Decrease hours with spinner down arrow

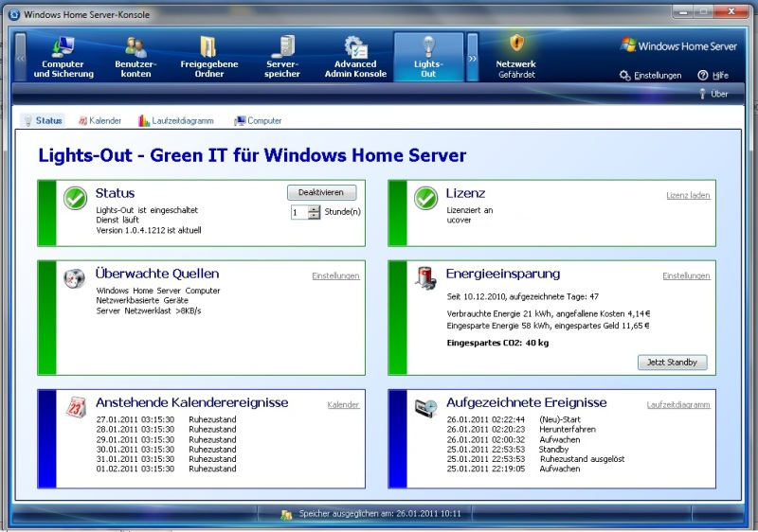pos(315,215)
